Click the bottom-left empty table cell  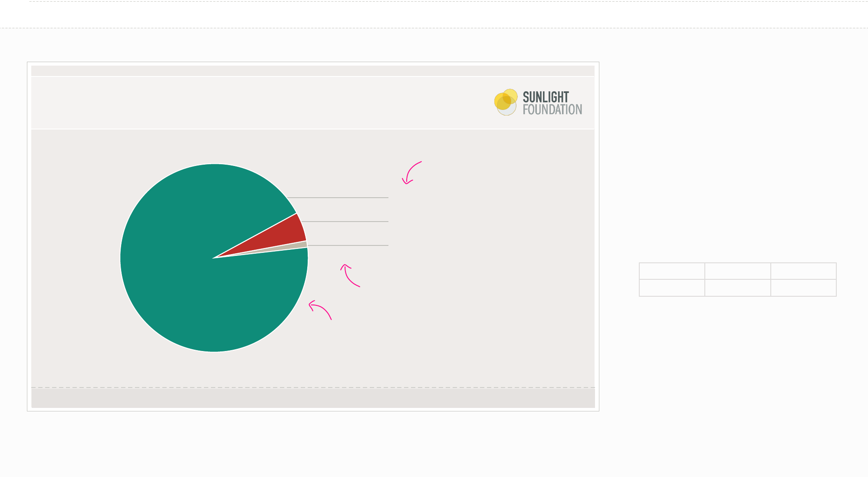coord(672,288)
